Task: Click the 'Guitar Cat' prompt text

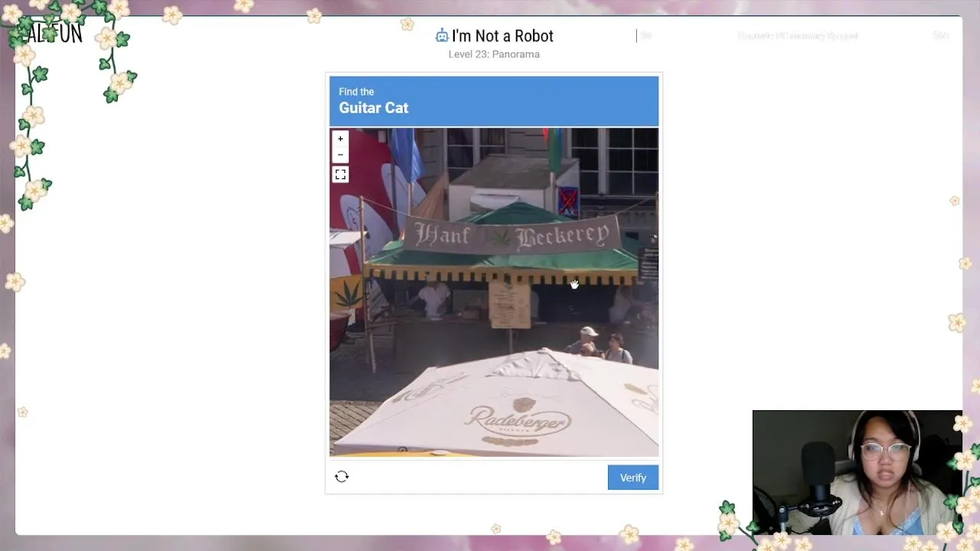Action: (x=374, y=108)
